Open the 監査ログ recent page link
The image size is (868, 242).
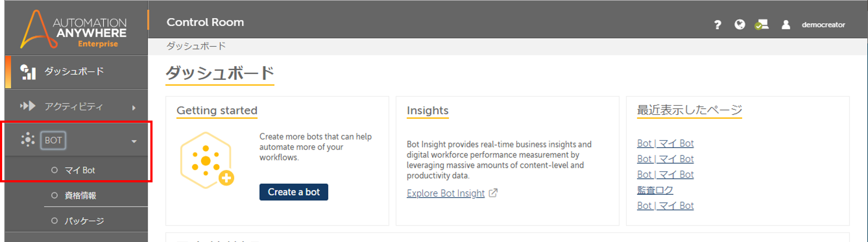[x=655, y=190]
